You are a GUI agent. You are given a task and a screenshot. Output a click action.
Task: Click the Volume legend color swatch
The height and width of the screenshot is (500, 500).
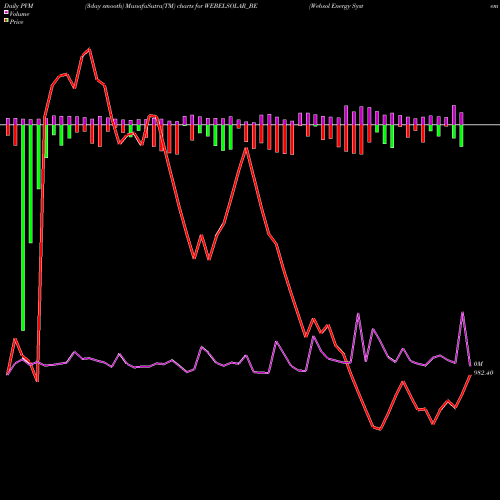6,13
